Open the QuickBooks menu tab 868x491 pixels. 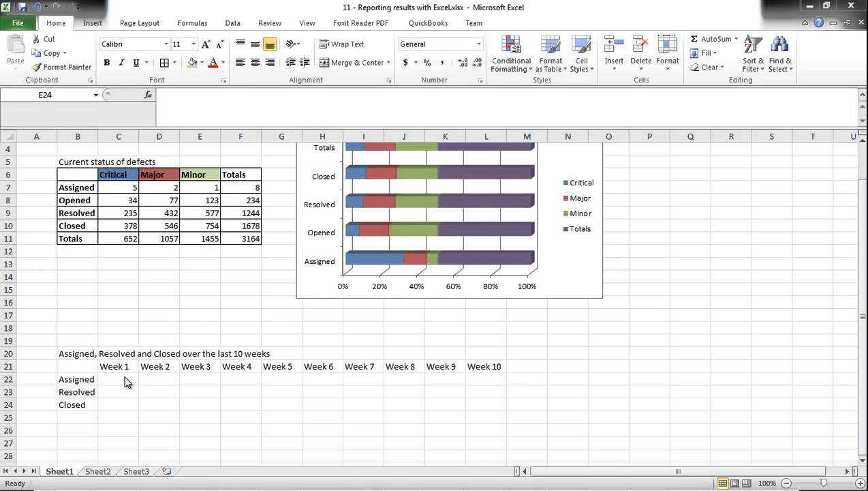coord(428,23)
